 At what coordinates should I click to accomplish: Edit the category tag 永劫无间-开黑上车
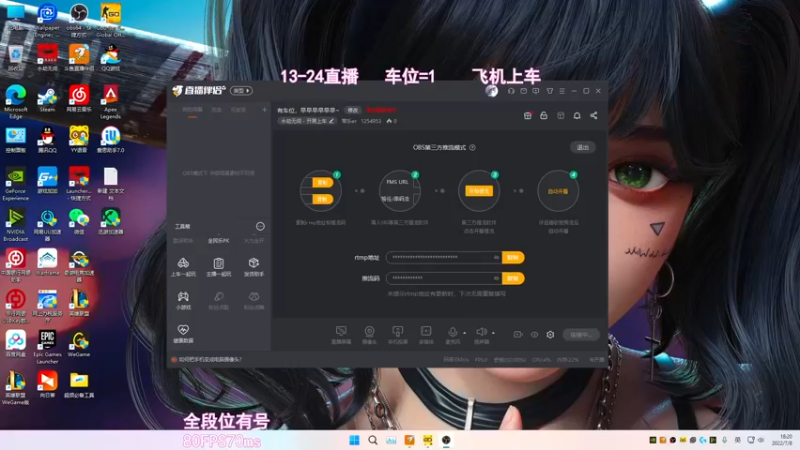pos(307,121)
